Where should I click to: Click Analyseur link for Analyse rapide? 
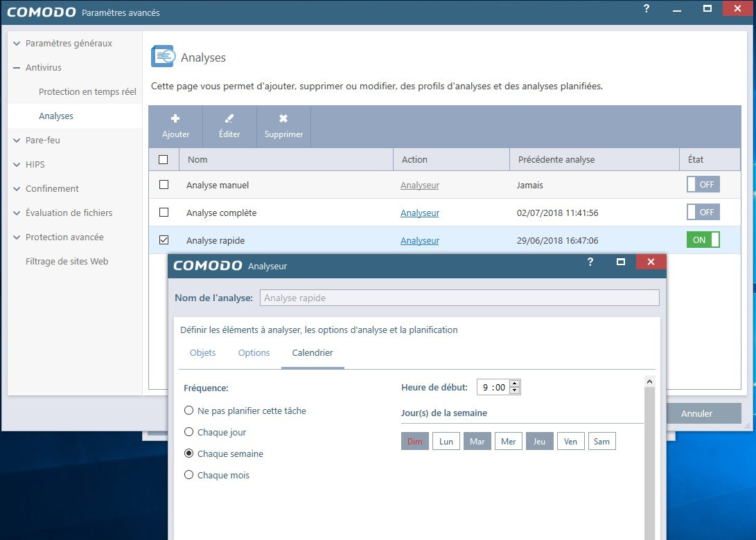point(419,240)
